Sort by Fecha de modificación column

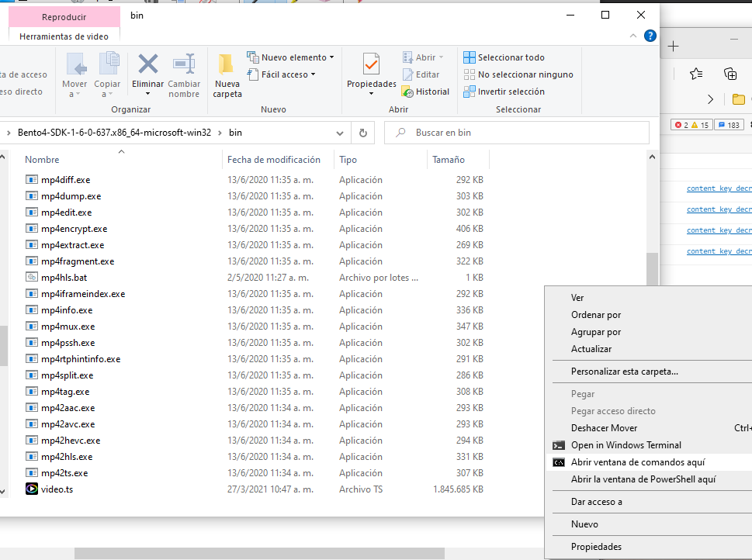click(x=273, y=160)
